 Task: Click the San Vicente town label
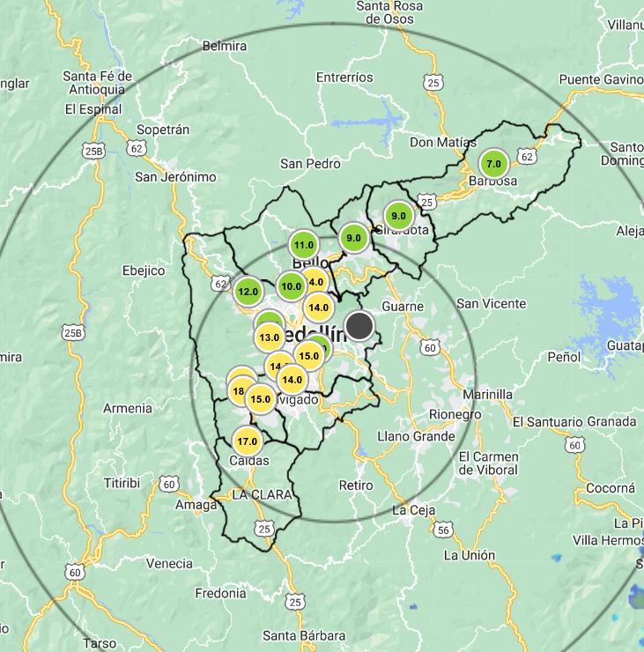click(x=492, y=304)
